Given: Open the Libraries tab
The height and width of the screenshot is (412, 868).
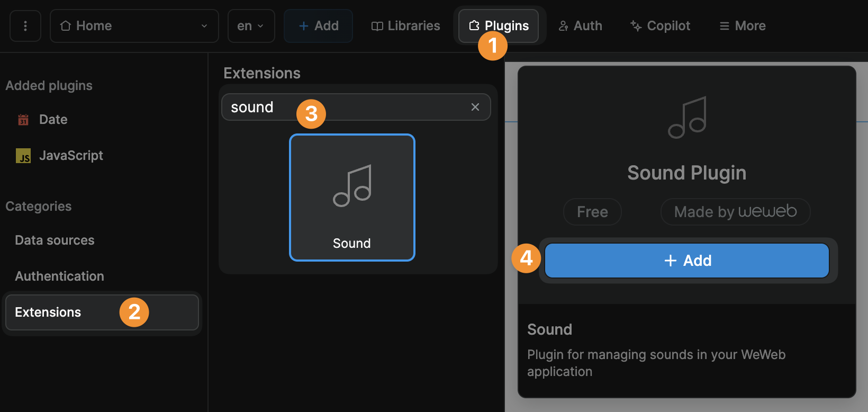Looking at the screenshot, I should click(x=406, y=26).
